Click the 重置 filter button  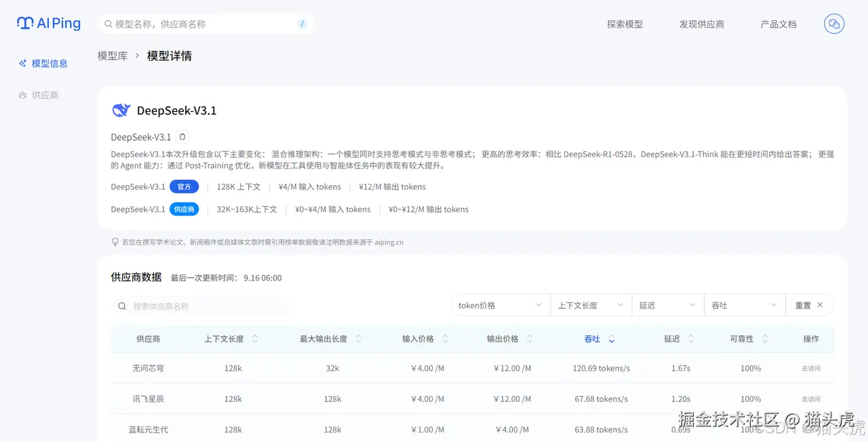tap(809, 305)
